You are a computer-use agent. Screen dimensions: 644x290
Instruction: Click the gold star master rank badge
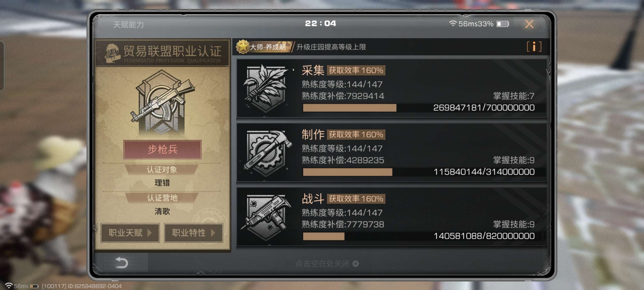tap(242, 47)
